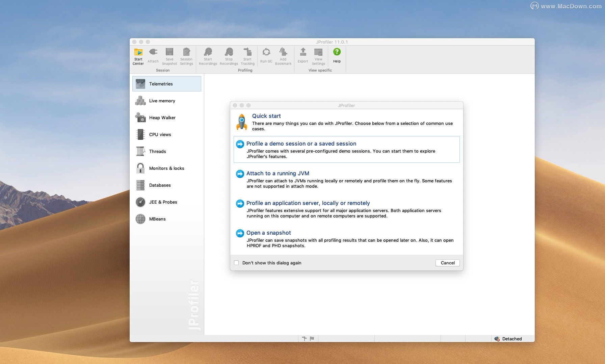Select Databases in the sidebar
The width and height of the screenshot is (605, 364).
pos(167,185)
